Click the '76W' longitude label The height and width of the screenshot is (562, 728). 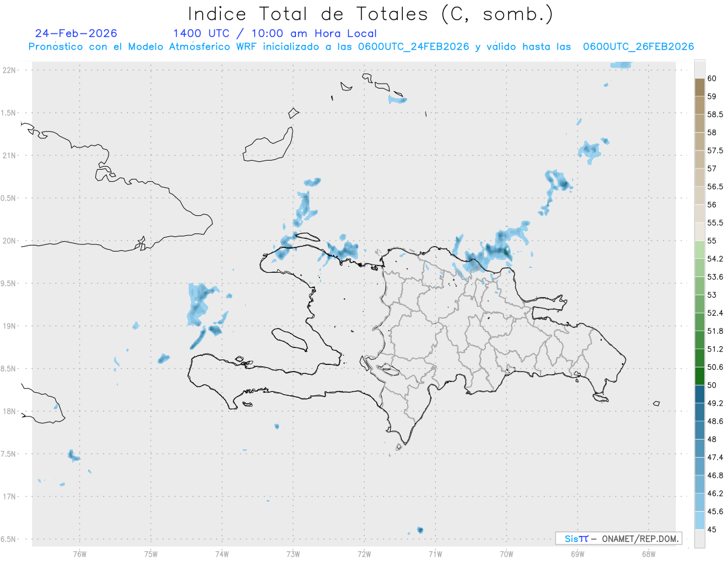(x=79, y=554)
